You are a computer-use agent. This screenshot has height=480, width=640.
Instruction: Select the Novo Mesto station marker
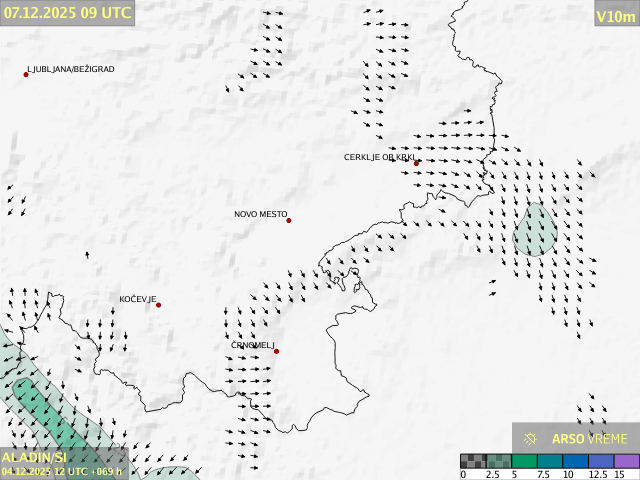coord(289,220)
